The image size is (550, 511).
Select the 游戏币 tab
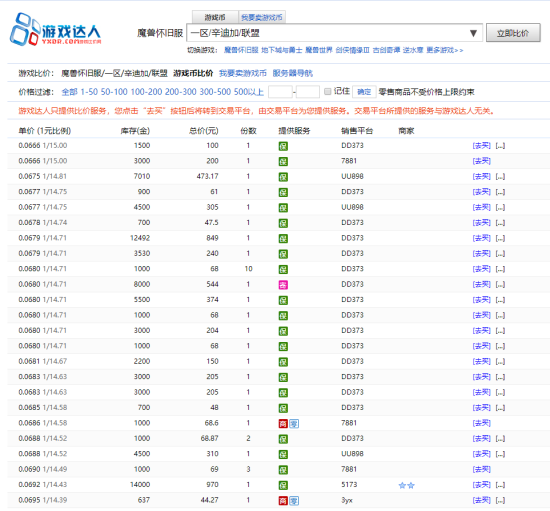[215, 17]
